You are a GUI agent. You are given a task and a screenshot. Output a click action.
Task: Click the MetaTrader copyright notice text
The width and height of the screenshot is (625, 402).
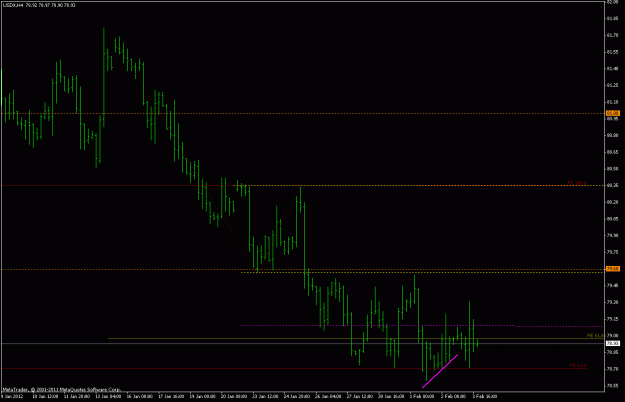click(x=61, y=389)
